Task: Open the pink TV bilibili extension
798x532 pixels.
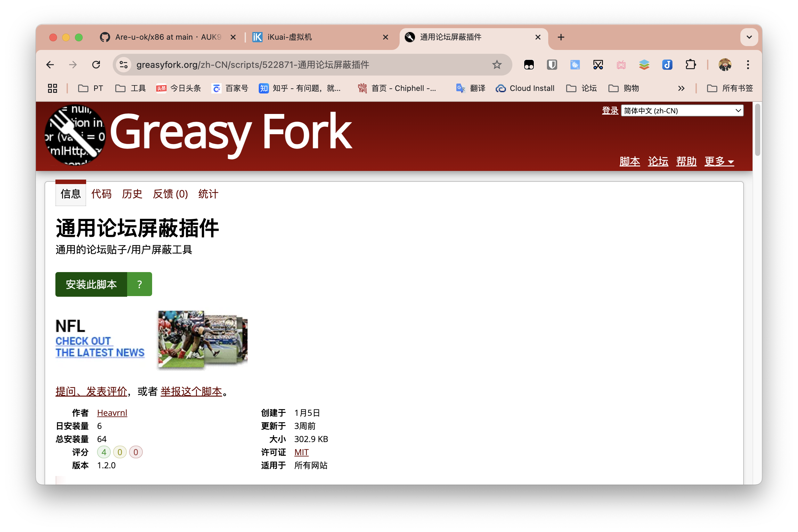Action: (621, 65)
